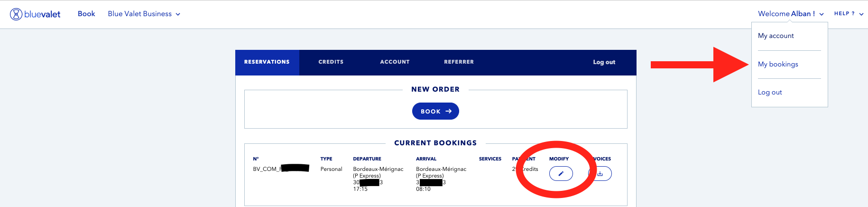Switch to the CREDITS tab

coord(331,62)
